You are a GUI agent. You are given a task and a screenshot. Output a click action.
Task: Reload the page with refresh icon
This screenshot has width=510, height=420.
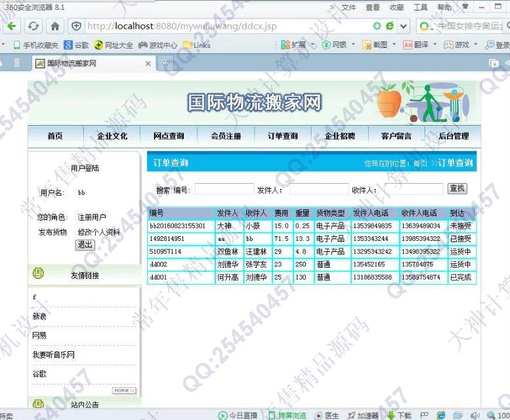click(x=33, y=26)
